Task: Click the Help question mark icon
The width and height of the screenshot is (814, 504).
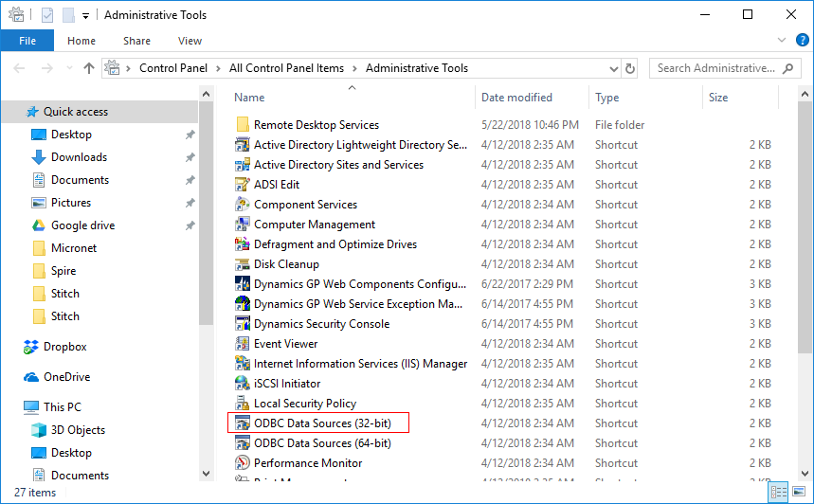Action: (802, 41)
